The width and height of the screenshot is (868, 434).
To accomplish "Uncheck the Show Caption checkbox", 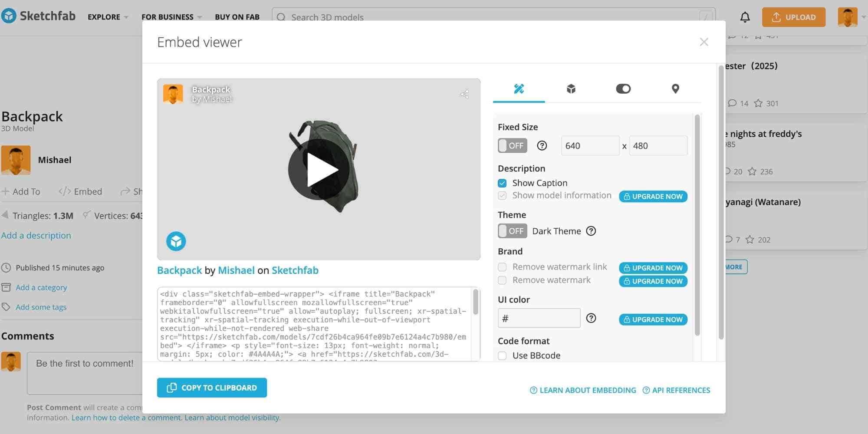I will 502,183.
